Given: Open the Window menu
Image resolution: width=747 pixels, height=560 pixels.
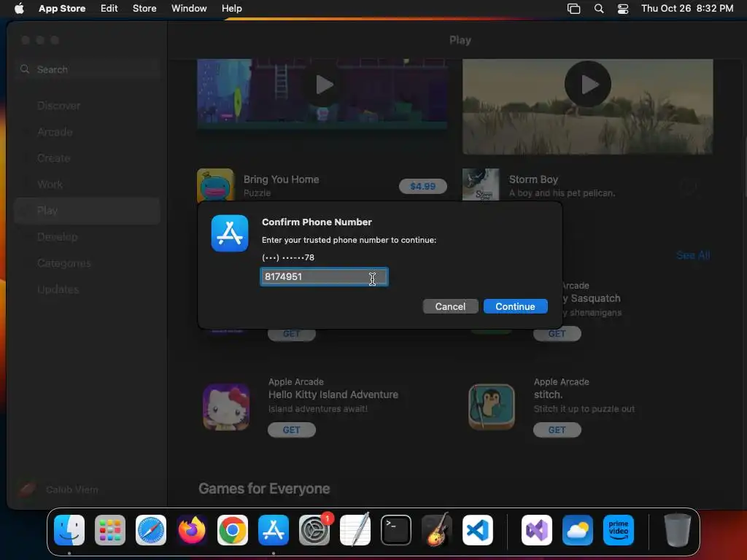Looking at the screenshot, I should tap(189, 8).
